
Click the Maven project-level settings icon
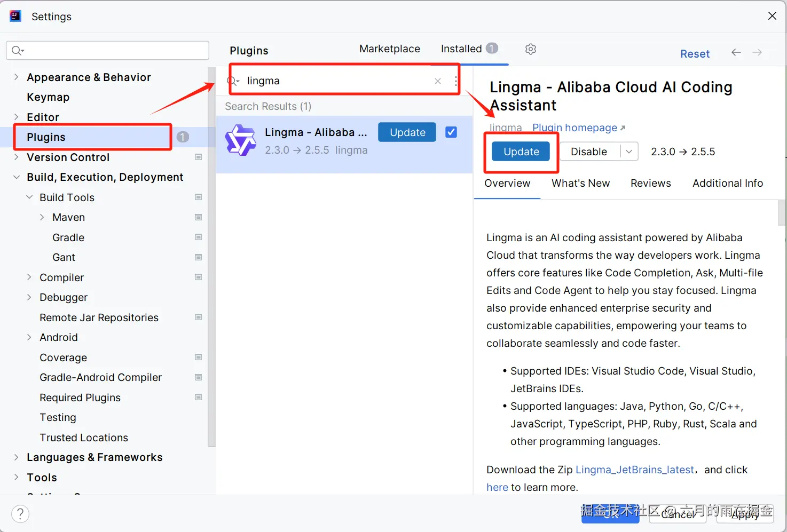[199, 217]
